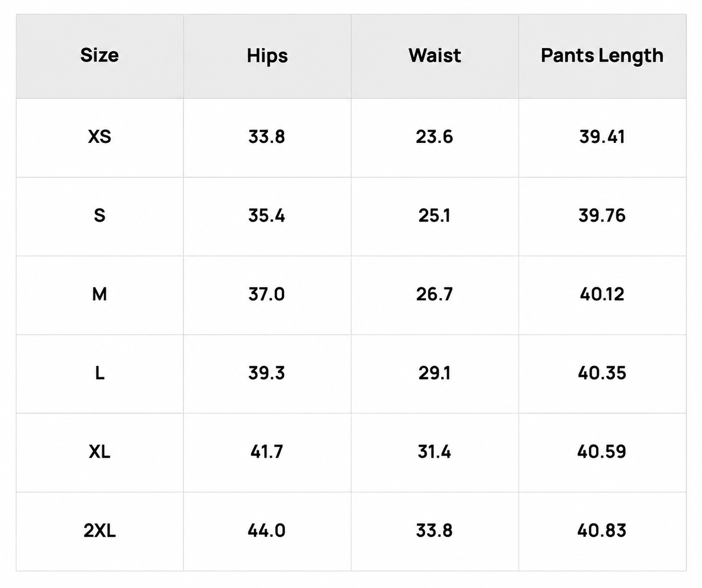Click the Size column header
This screenshot has width=702, height=588.
(99, 55)
